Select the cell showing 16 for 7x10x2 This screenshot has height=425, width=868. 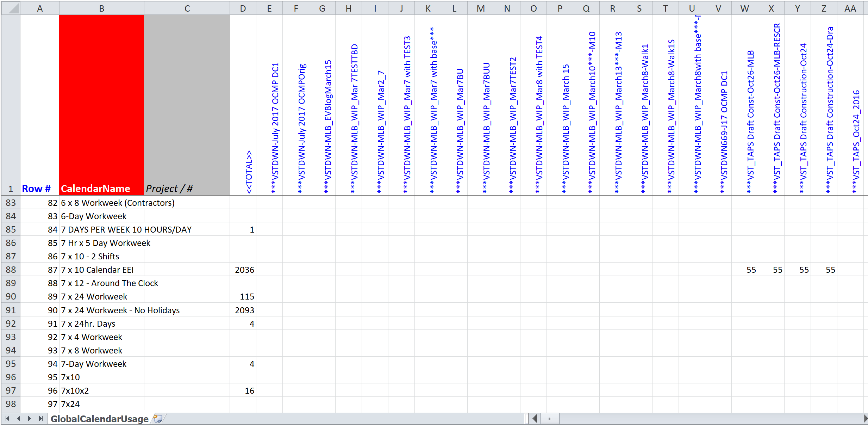[x=243, y=390]
